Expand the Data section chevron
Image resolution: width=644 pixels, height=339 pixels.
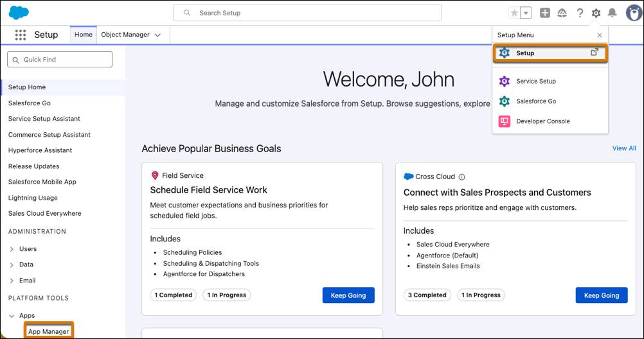tap(12, 265)
